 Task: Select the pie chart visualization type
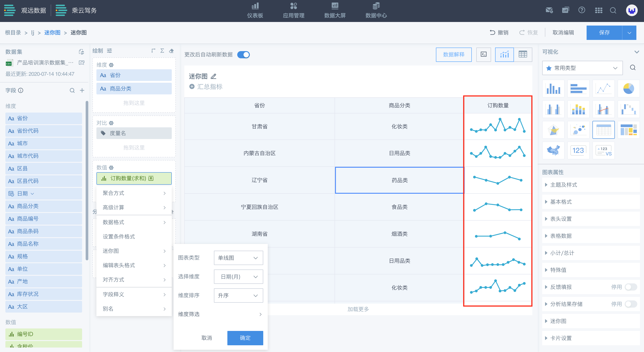point(628,89)
